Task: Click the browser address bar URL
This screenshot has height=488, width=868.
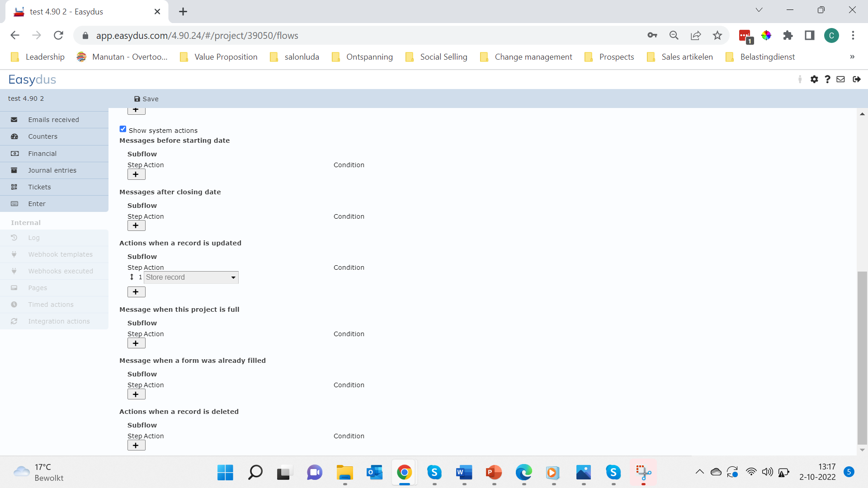Action: click(x=197, y=35)
